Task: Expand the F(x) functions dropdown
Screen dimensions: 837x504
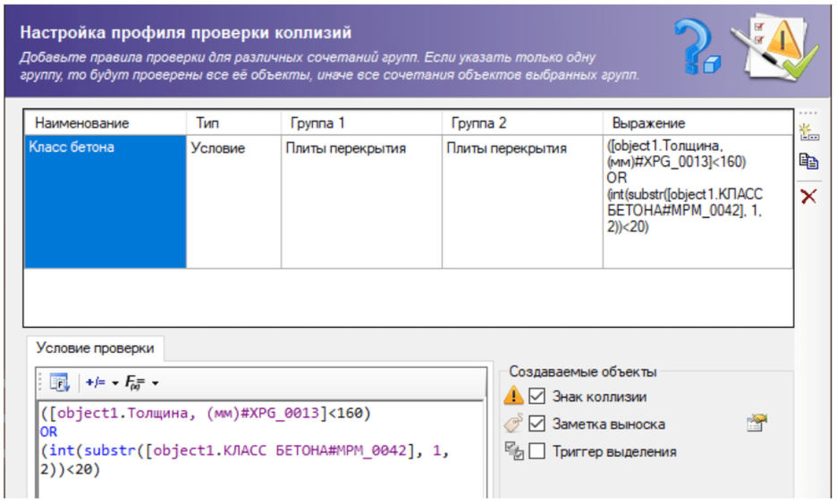Action: tap(142, 383)
